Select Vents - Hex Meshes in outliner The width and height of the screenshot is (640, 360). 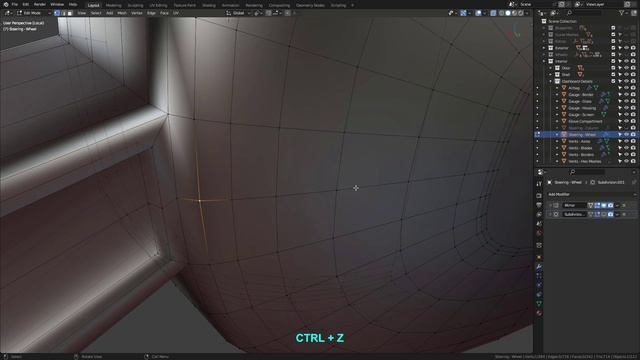click(x=584, y=162)
